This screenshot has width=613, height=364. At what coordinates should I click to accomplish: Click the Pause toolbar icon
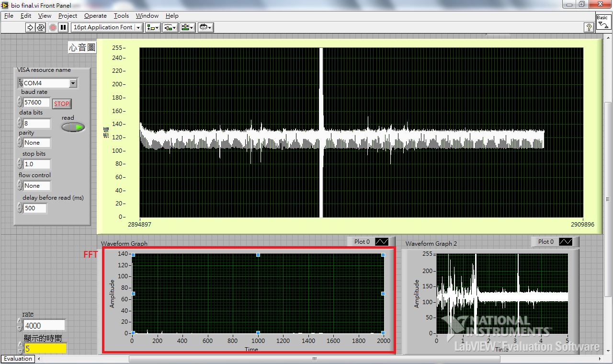coord(63,27)
